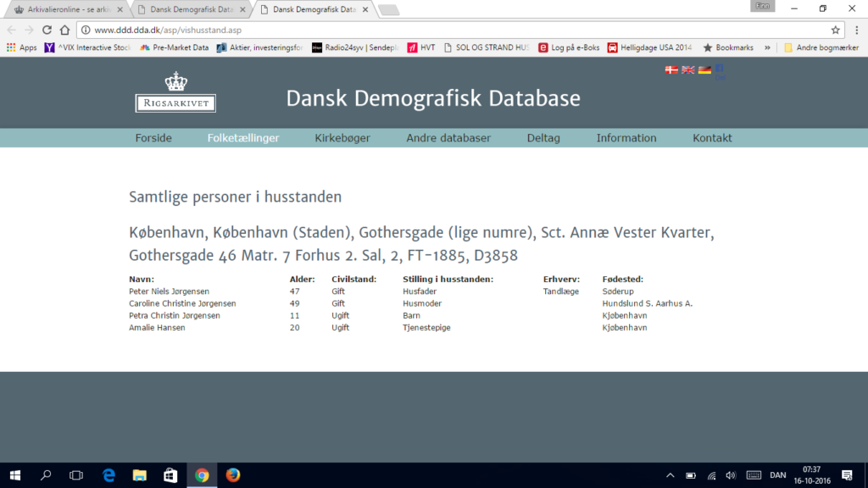Switch to the Arkivalieronline tab
Viewport: 868px width, 488px height.
[64, 9]
